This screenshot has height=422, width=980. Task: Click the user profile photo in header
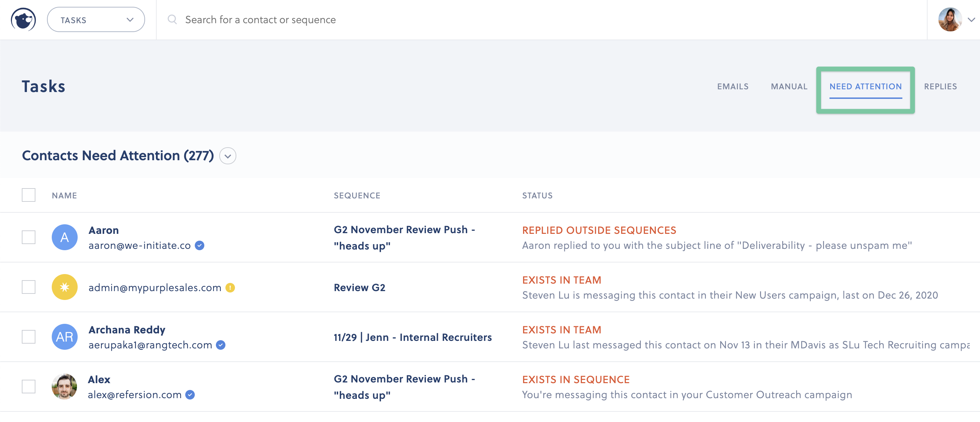[x=950, y=19]
